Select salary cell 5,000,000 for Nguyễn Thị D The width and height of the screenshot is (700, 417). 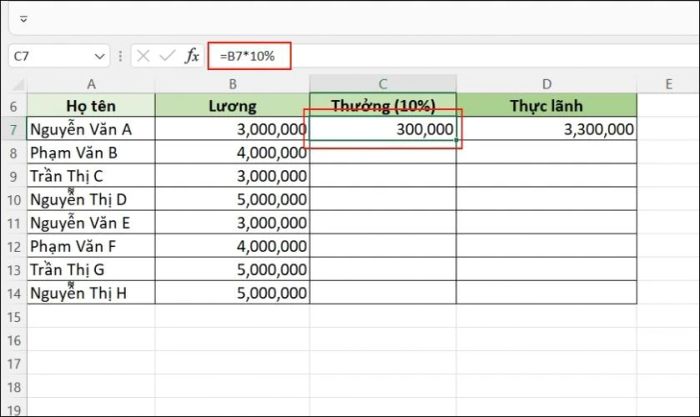232,199
